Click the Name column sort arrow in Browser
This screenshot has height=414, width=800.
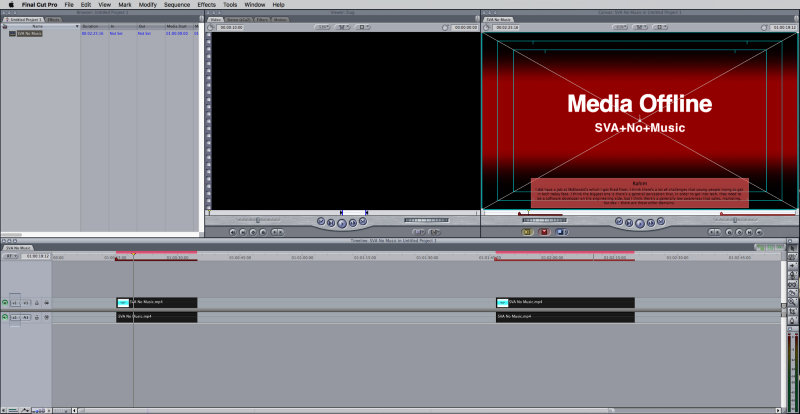78,26
